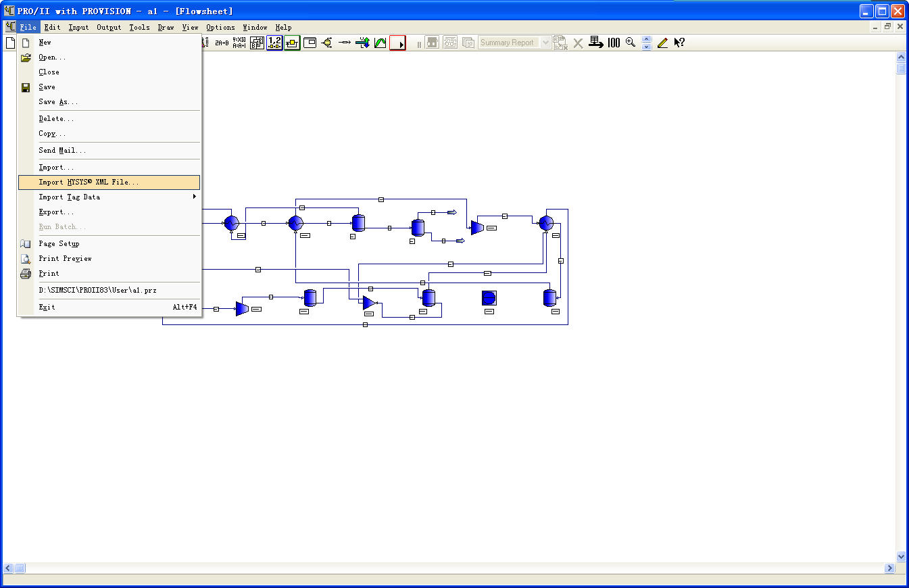Choose Delete... from the File menu
Image resolution: width=909 pixels, height=588 pixels.
pos(109,119)
